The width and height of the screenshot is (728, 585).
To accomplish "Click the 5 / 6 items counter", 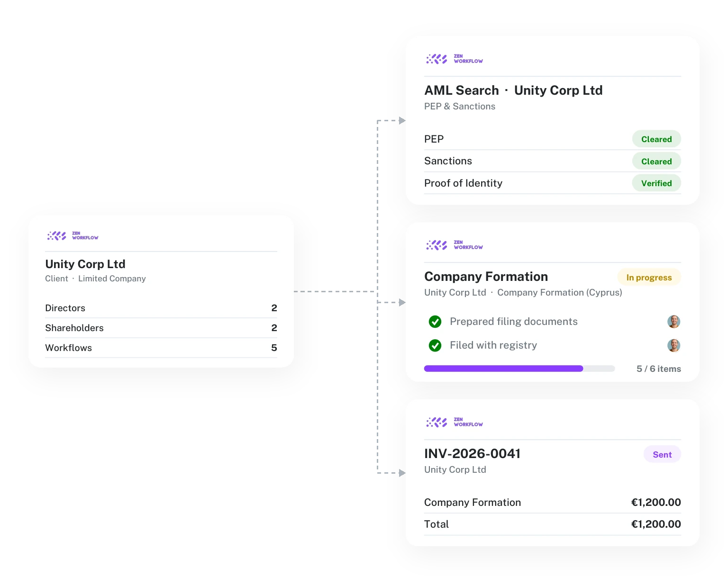I will 659,369.
